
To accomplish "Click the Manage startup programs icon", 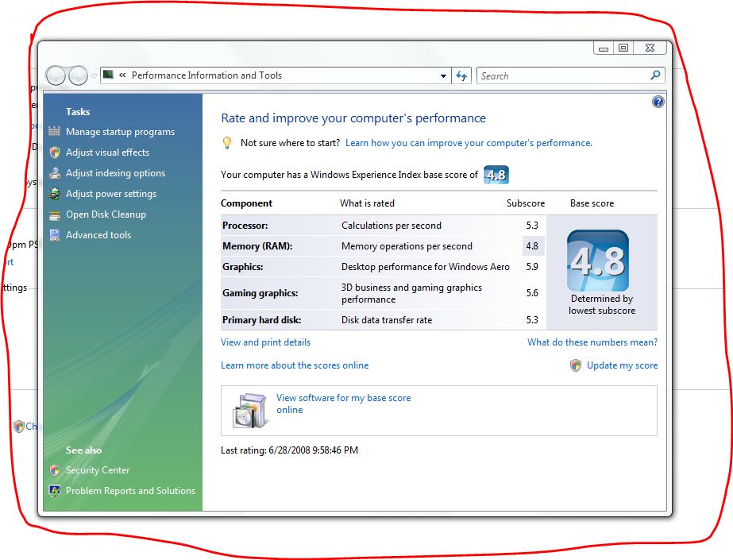I will 54,131.
